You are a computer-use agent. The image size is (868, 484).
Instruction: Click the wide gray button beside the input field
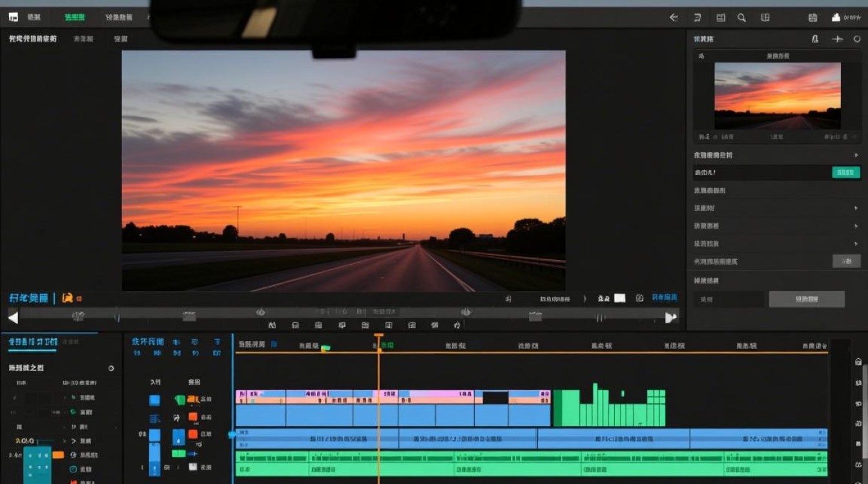(x=807, y=299)
